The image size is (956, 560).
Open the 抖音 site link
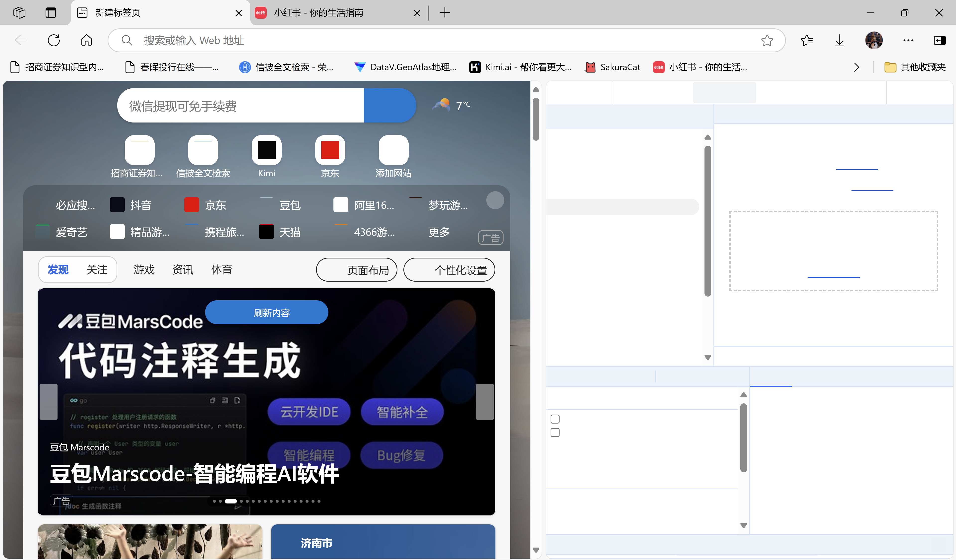(x=130, y=205)
